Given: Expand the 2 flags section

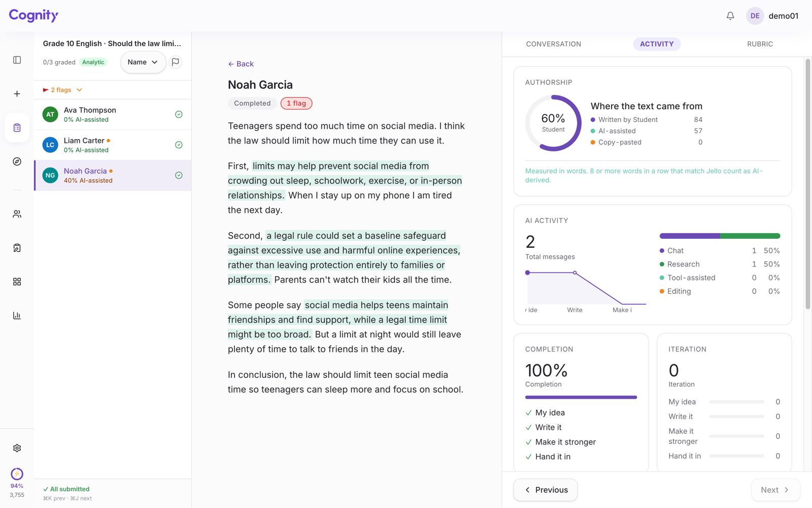Looking at the screenshot, I should point(63,90).
